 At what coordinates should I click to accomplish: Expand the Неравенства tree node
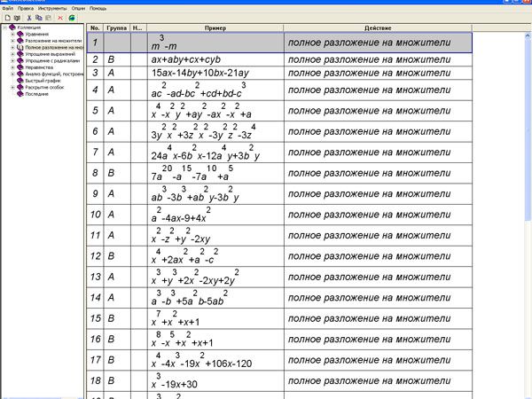pyautogui.click(x=12, y=68)
